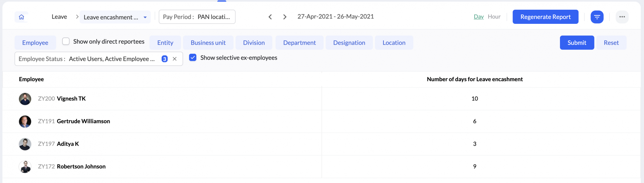Open the three-dot more options menu
The height and width of the screenshot is (183, 644).
point(622,17)
